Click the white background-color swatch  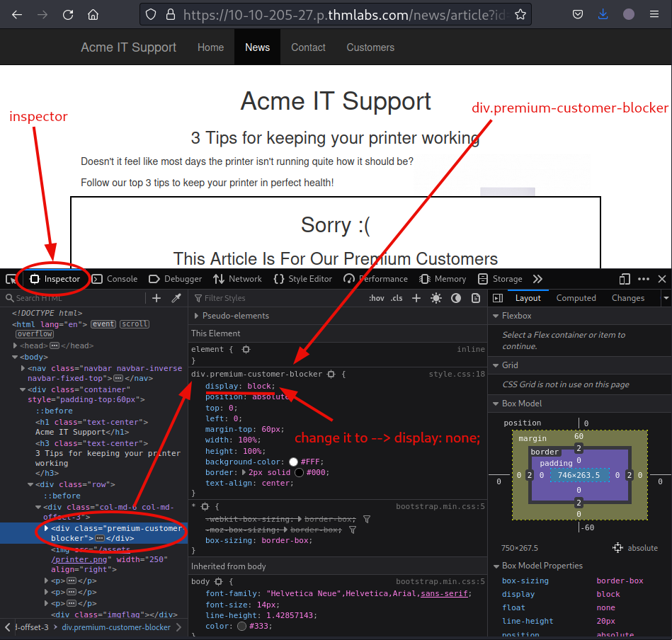[293, 462]
